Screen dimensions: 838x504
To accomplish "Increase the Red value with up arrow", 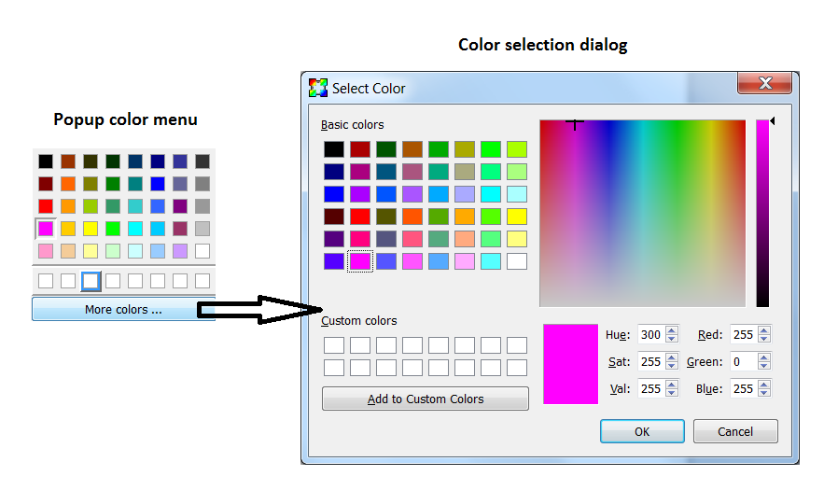I will (x=764, y=330).
